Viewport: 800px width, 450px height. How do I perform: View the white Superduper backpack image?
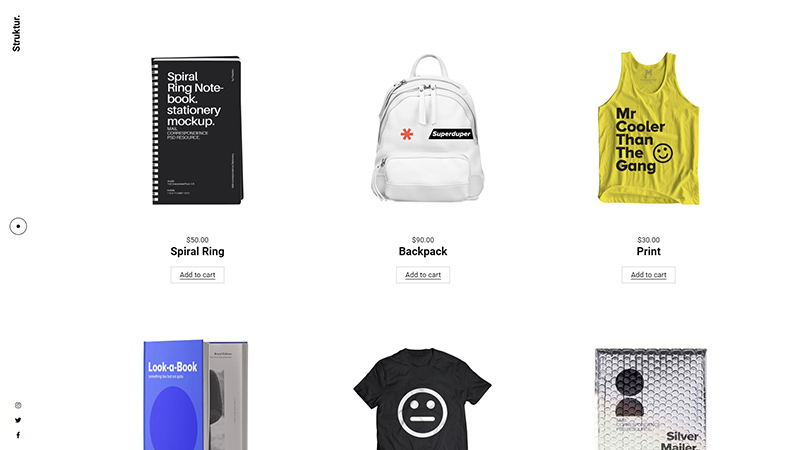(x=428, y=128)
